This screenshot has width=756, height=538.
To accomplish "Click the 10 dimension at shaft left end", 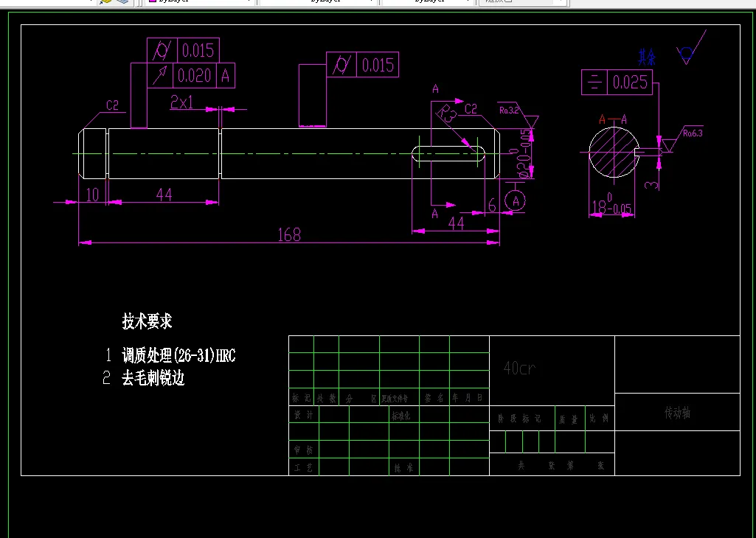I will click(92, 195).
